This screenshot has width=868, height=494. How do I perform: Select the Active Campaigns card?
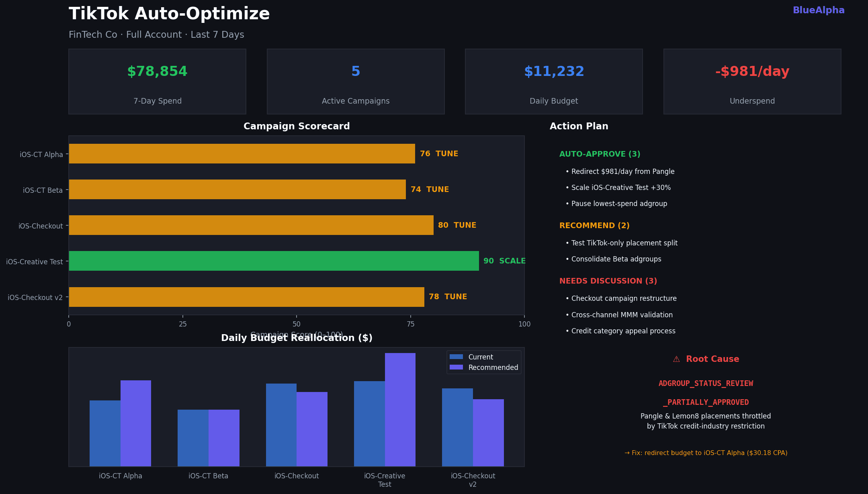pyautogui.click(x=356, y=82)
